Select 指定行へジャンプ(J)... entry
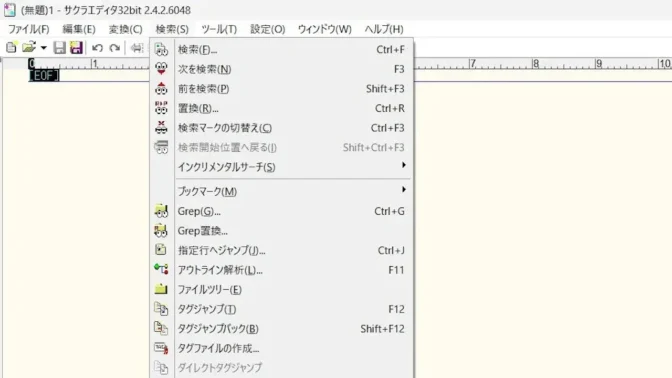The image size is (672, 378). 282,250
